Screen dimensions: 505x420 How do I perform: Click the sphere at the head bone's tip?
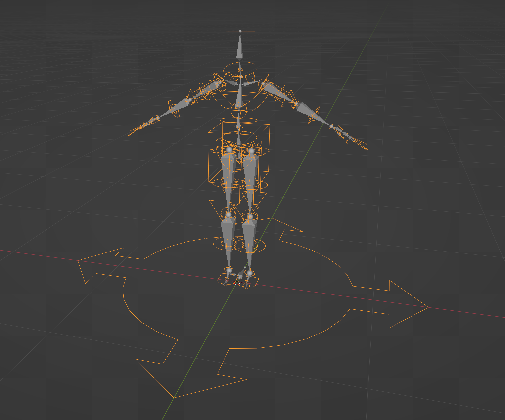(240, 31)
